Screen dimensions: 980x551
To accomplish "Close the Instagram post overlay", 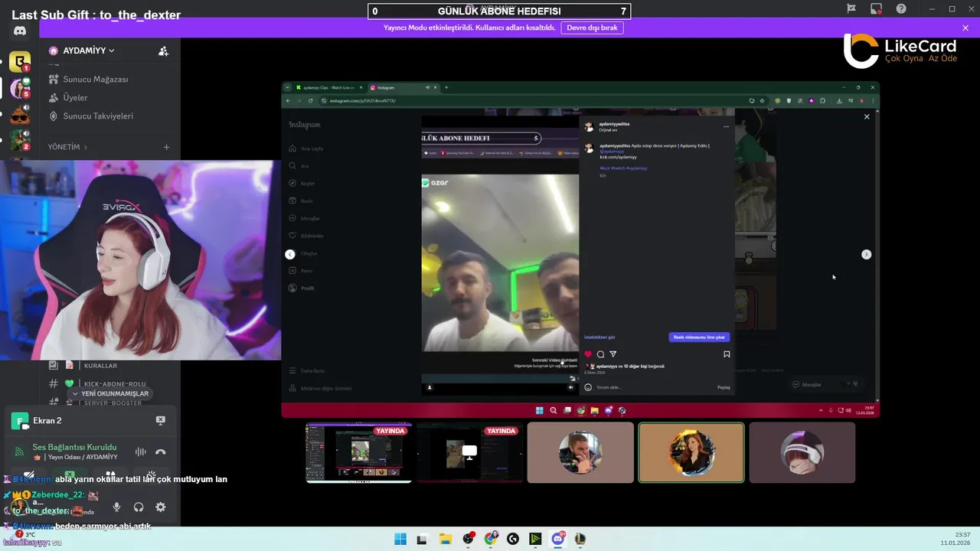I will click(867, 116).
